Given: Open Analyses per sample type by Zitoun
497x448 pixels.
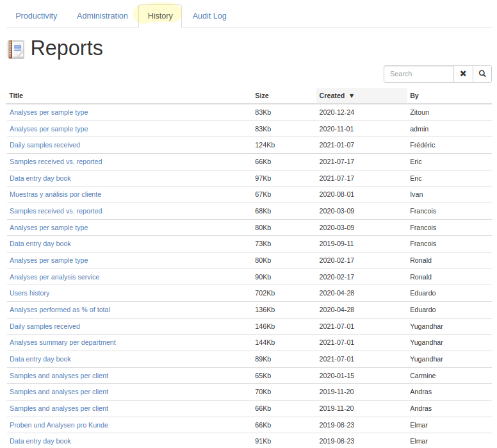Looking at the screenshot, I should click(x=49, y=112).
